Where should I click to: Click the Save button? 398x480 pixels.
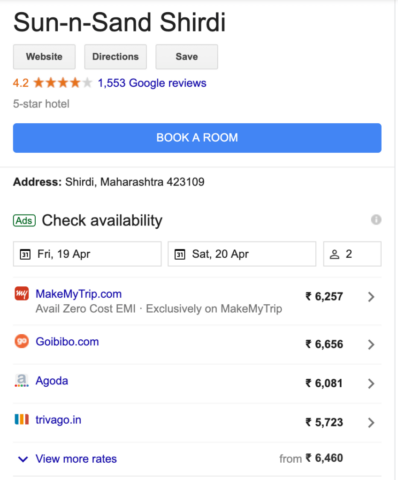click(x=187, y=57)
